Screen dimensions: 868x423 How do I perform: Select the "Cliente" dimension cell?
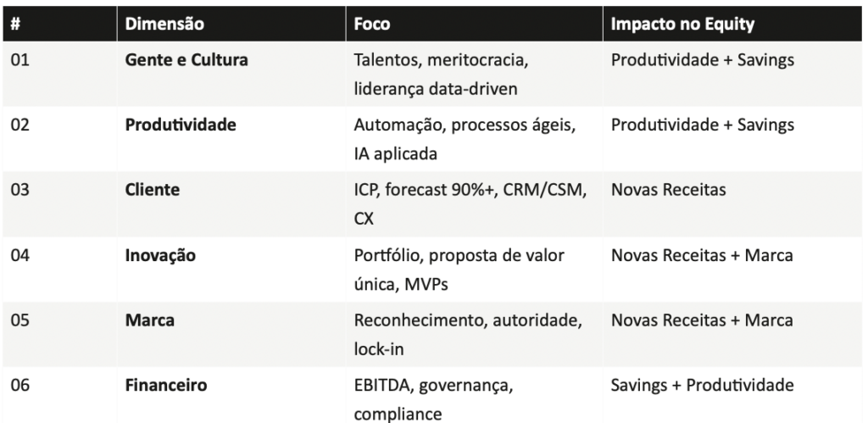point(153,190)
